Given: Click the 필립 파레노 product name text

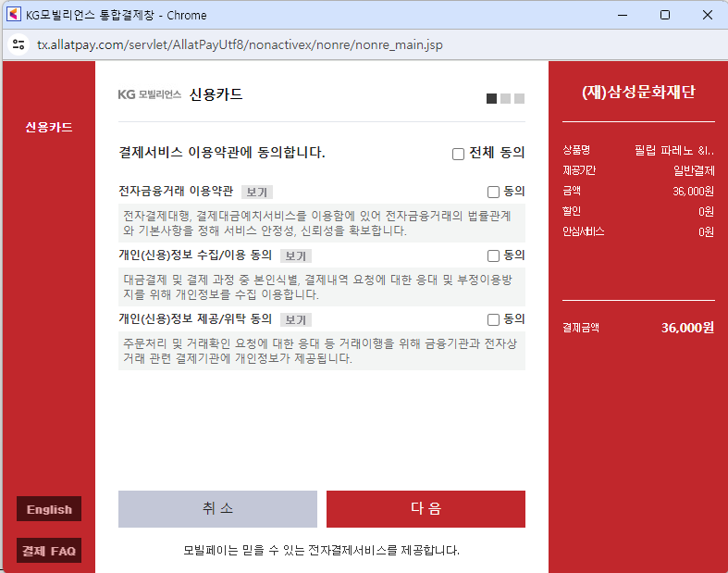Looking at the screenshot, I should coord(674,151).
